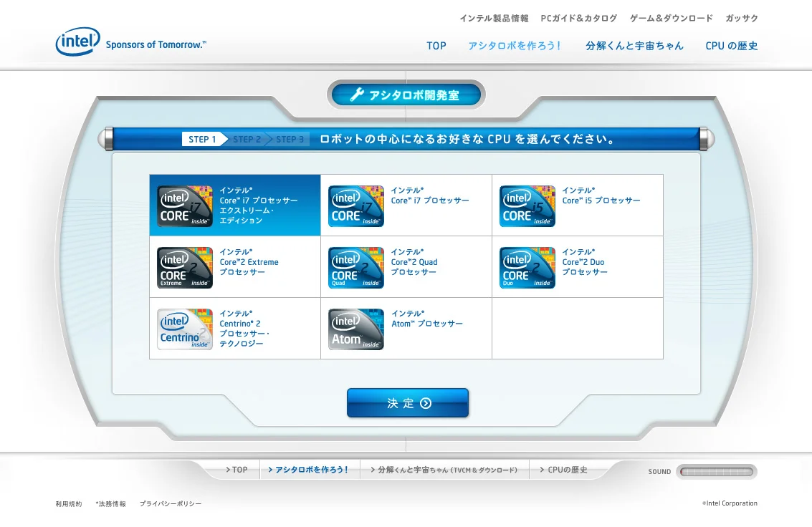The height and width of the screenshot is (527, 812).
Task: Pick the Core 2 Duo badge icon
Action: [527, 267]
